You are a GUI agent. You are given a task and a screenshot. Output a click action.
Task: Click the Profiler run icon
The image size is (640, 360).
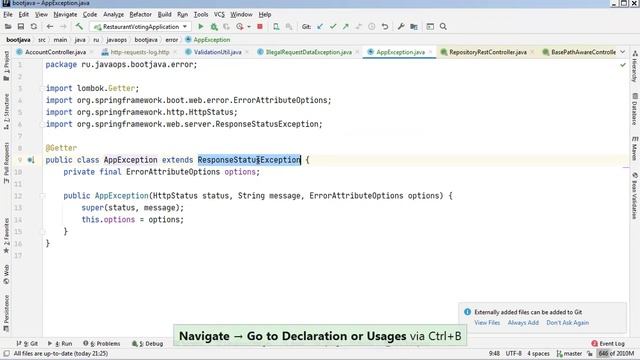(240, 27)
